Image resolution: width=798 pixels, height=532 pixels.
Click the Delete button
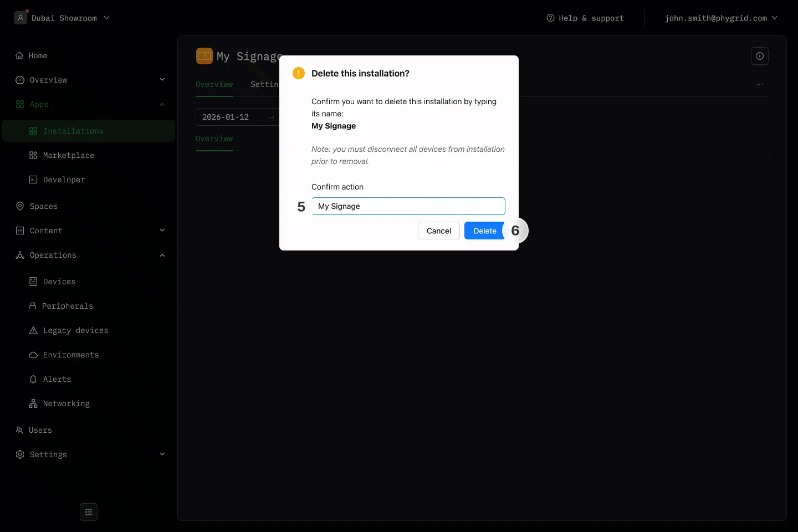(x=485, y=231)
